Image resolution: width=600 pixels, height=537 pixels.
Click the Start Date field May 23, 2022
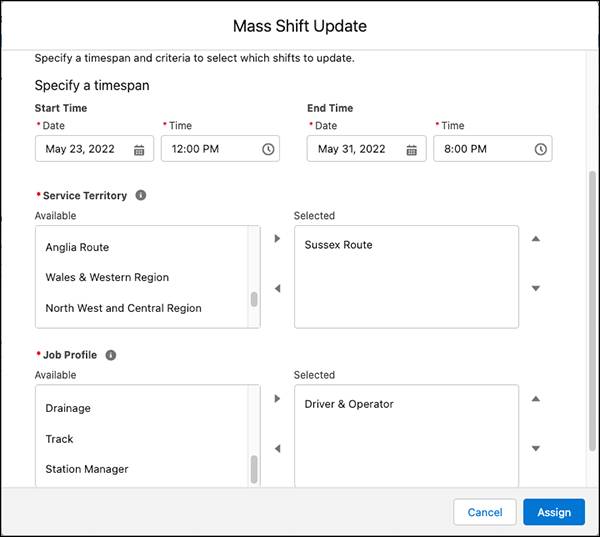click(x=94, y=149)
